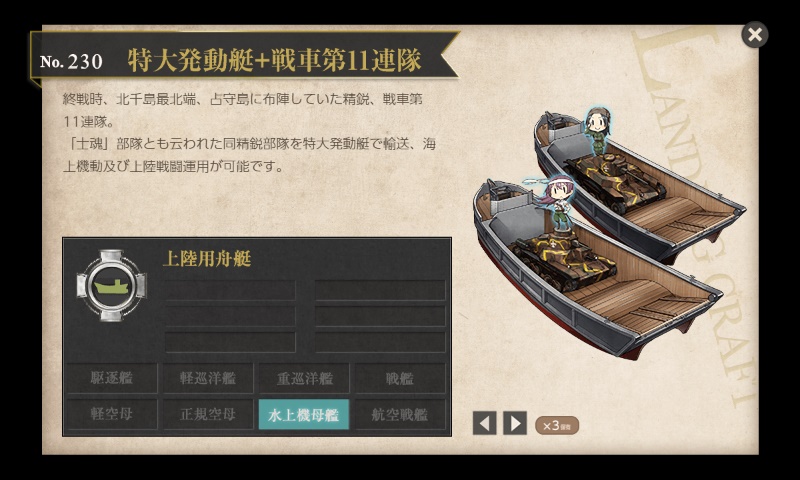Viewport: 800px width, 480px height.
Task: Click highlighted 水上機母艦 ship type
Action: click(x=304, y=414)
